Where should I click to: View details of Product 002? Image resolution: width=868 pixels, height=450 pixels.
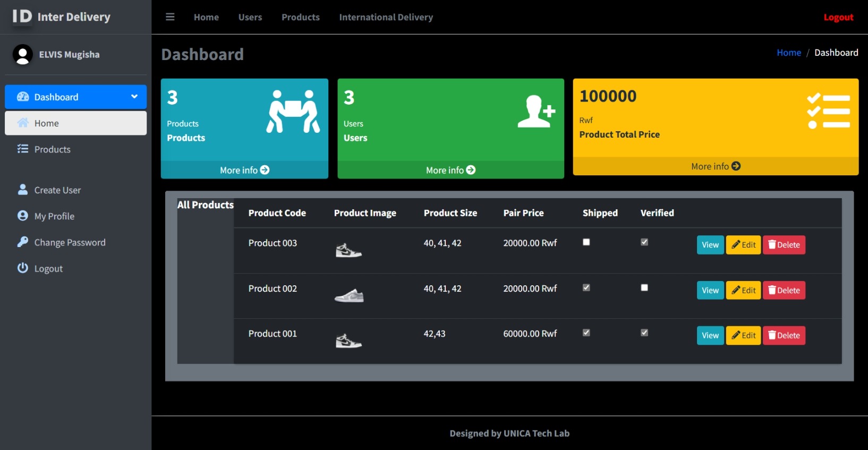pyautogui.click(x=710, y=290)
